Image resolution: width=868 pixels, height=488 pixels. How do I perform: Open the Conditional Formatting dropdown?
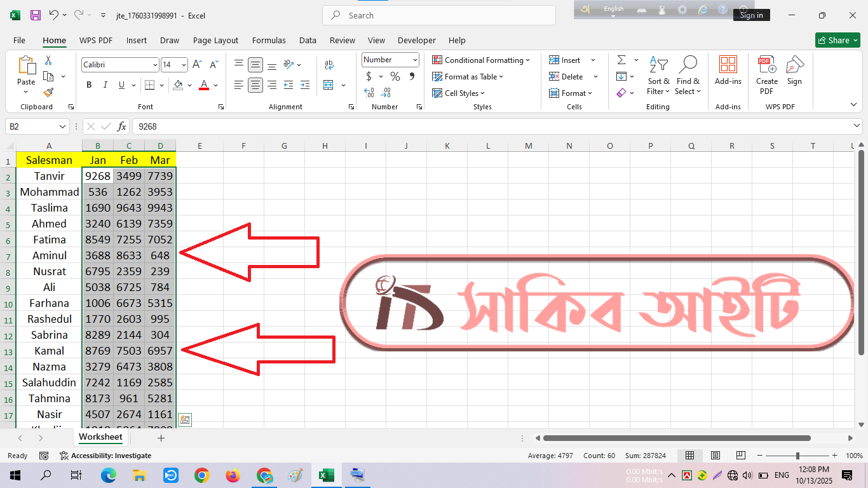click(481, 60)
